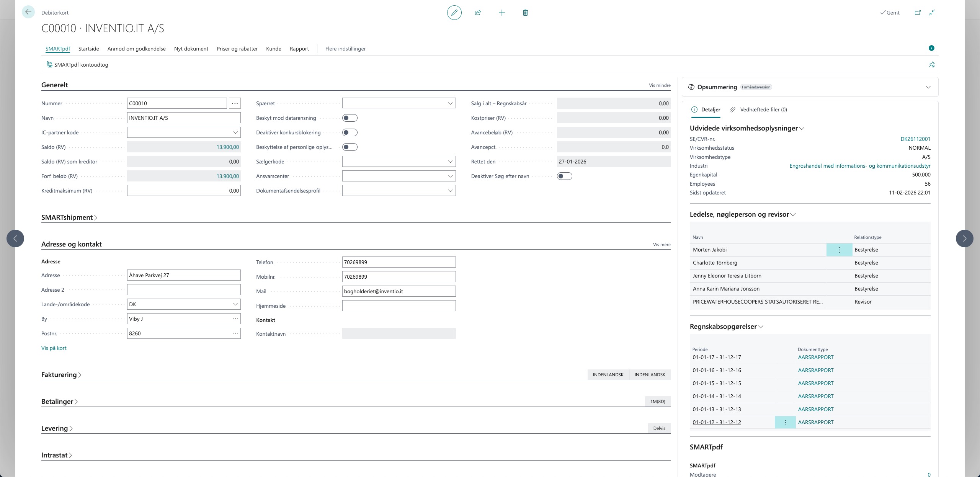Toggle Beskyt mod datarensning switch
Image resolution: width=980 pixels, height=477 pixels.
click(x=350, y=118)
